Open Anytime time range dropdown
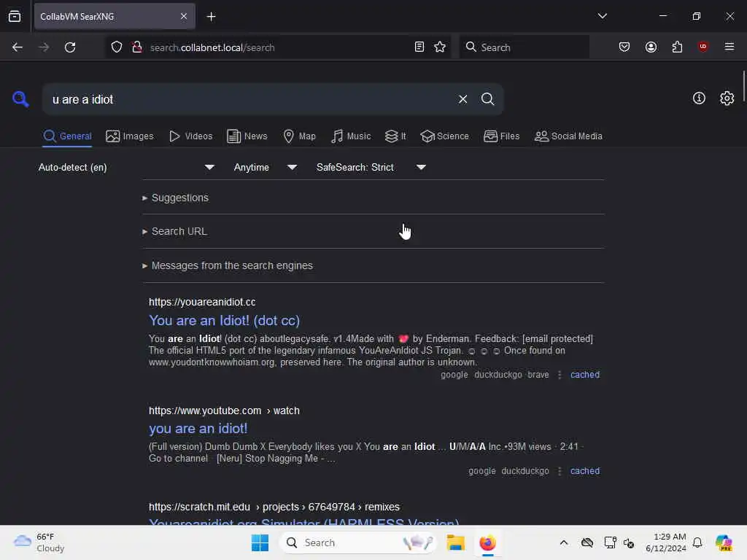Image resolution: width=747 pixels, height=560 pixels. 266,167
